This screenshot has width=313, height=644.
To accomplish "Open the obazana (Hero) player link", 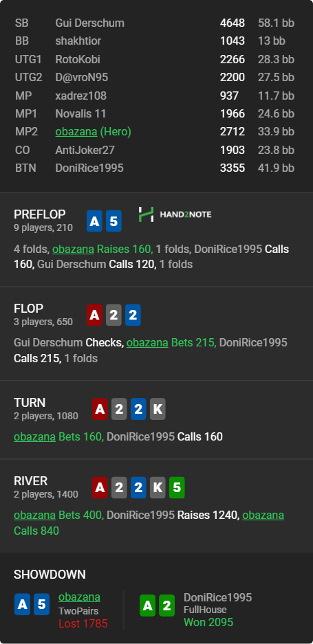I will coord(94,132).
